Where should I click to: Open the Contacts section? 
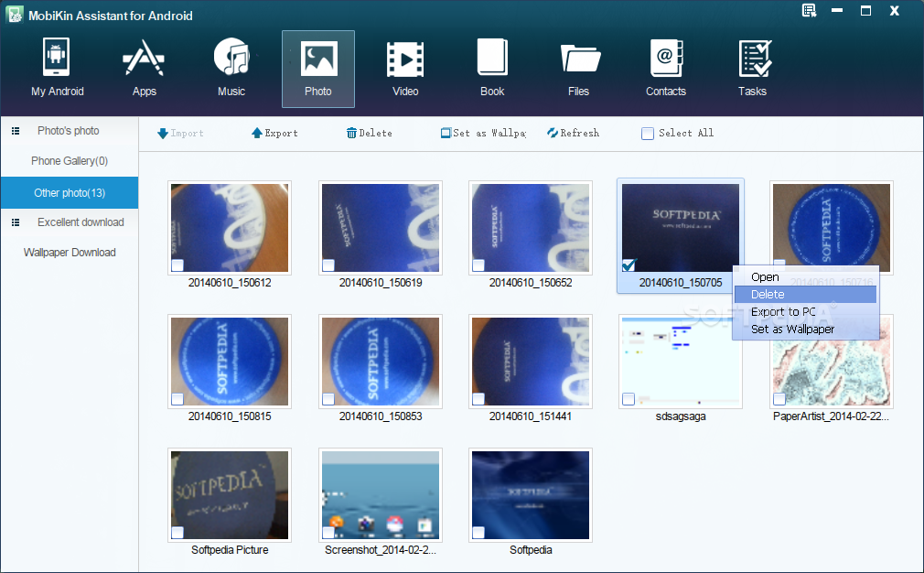point(666,68)
